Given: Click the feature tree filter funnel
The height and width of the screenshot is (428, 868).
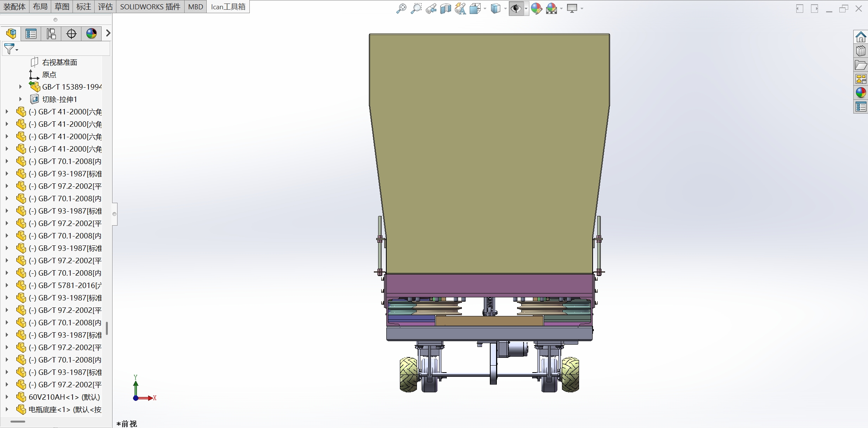Looking at the screenshot, I should pyautogui.click(x=9, y=49).
